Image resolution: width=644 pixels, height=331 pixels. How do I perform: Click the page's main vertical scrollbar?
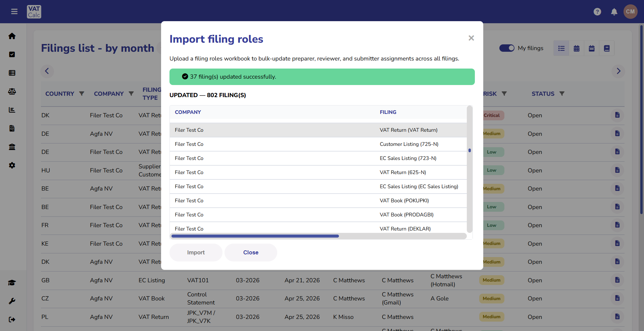[x=641, y=120]
